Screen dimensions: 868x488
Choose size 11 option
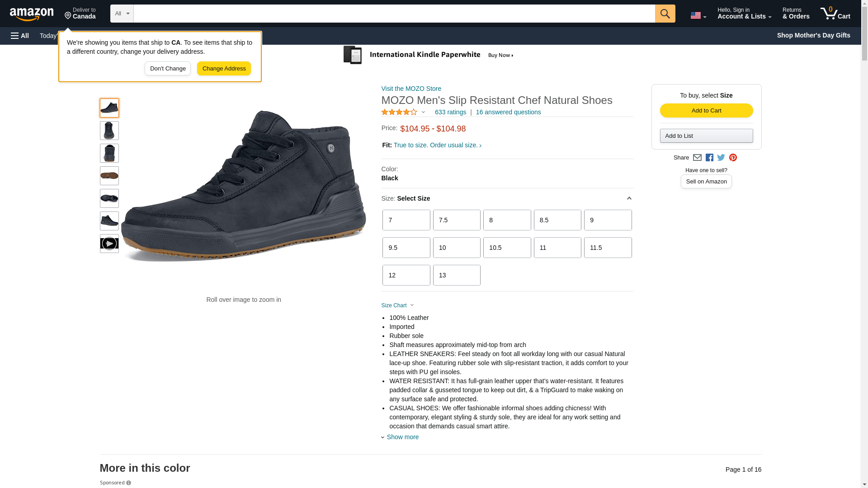(557, 248)
